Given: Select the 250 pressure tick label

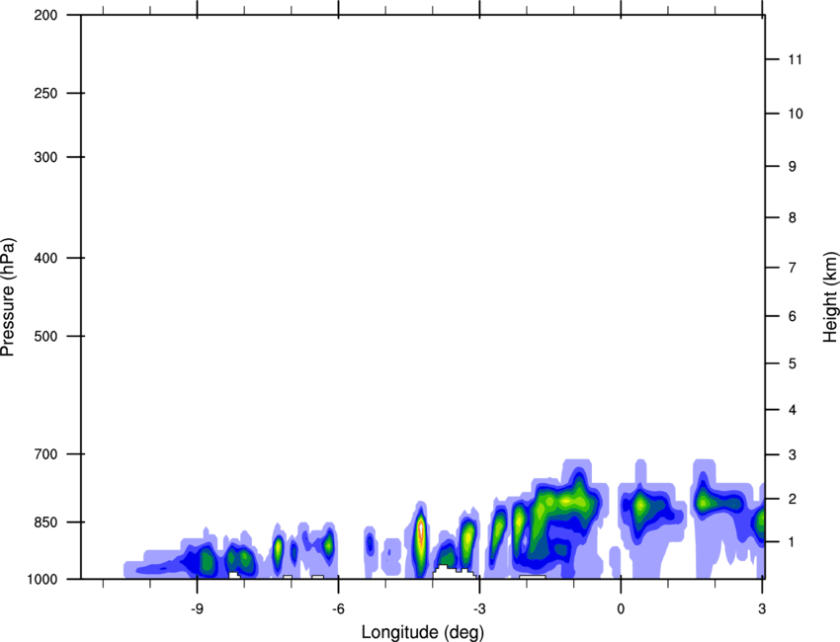Looking at the screenshot, I should point(45,93).
